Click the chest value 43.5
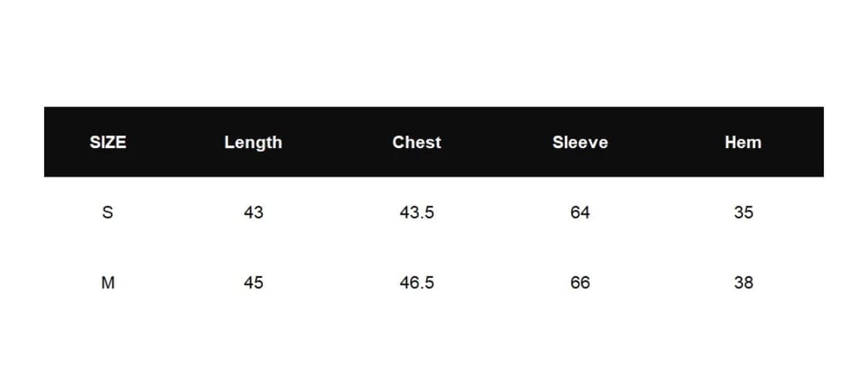This screenshot has height=372, width=868. coord(417,212)
